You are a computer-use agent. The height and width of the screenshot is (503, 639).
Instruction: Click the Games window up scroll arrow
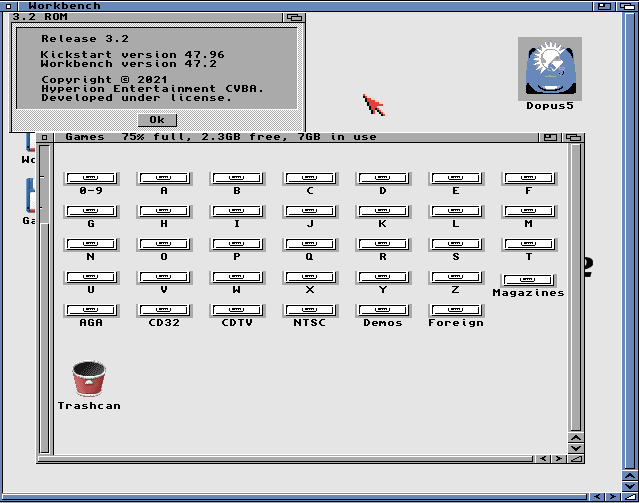(x=576, y=438)
